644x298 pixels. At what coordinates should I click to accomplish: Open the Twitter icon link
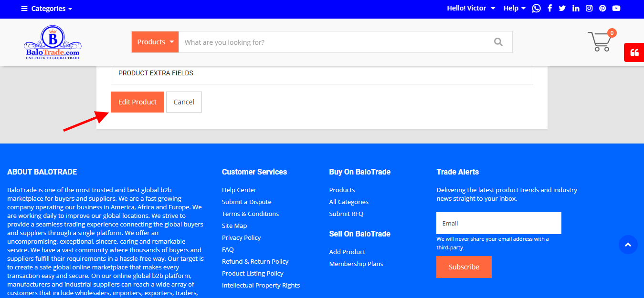(x=562, y=8)
